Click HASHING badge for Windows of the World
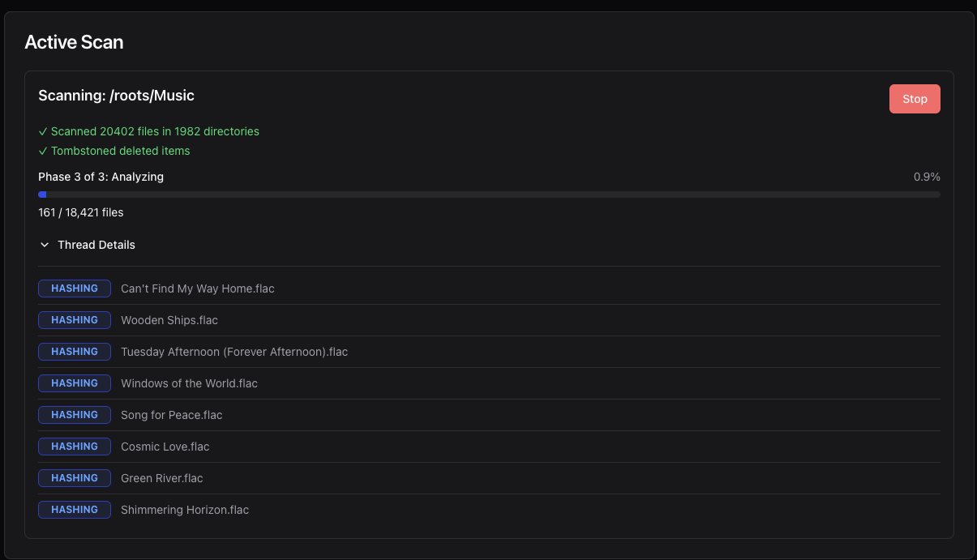 (x=75, y=383)
